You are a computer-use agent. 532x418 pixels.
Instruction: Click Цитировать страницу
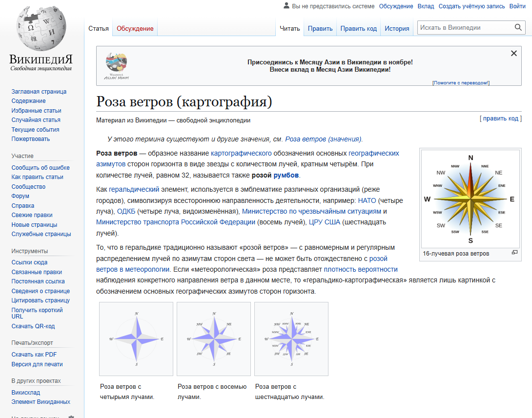(x=41, y=300)
